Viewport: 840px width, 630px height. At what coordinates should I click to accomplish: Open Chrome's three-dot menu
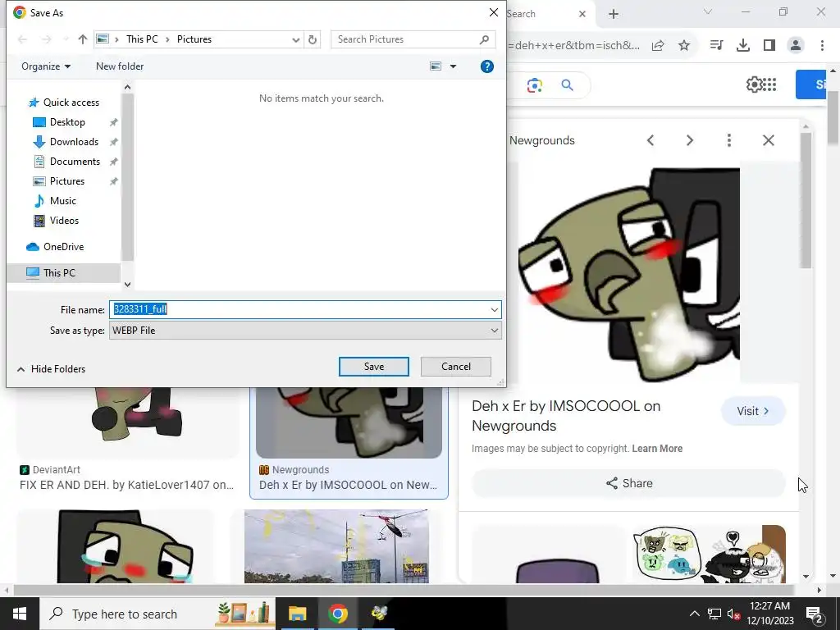(x=822, y=46)
